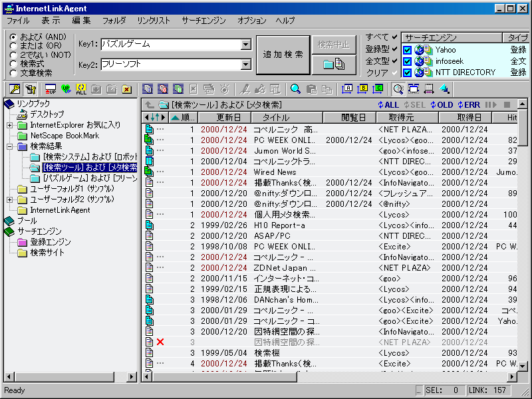Screen dimensions: 532x399
Task: Click the striped icon with green pages
Action: click(x=178, y=89)
